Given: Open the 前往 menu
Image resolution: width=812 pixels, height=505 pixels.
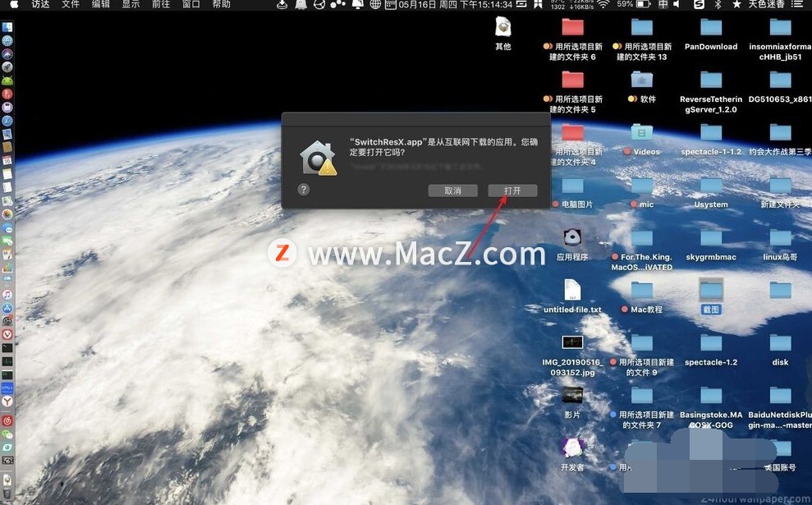Looking at the screenshot, I should [x=161, y=4].
